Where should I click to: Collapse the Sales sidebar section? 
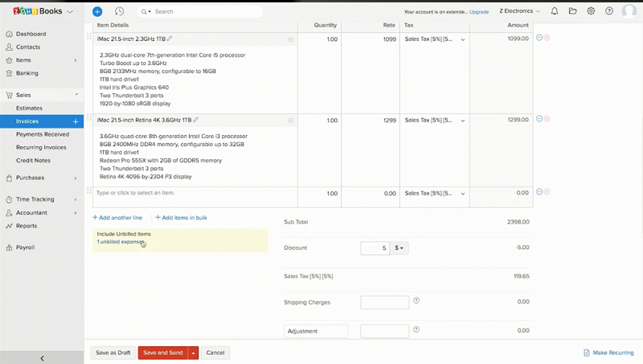(76, 95)
